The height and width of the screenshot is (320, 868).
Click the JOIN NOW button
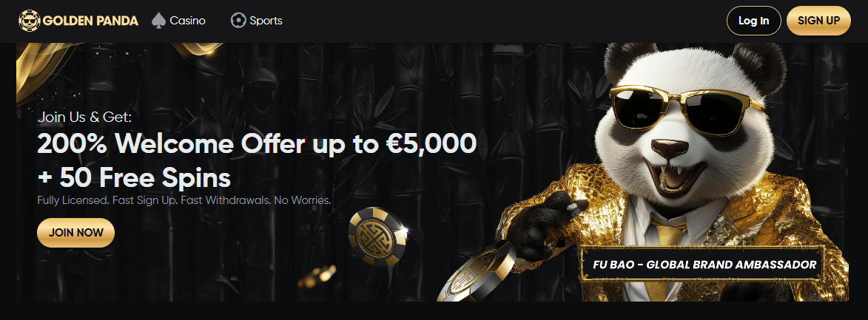click(75, 233)
